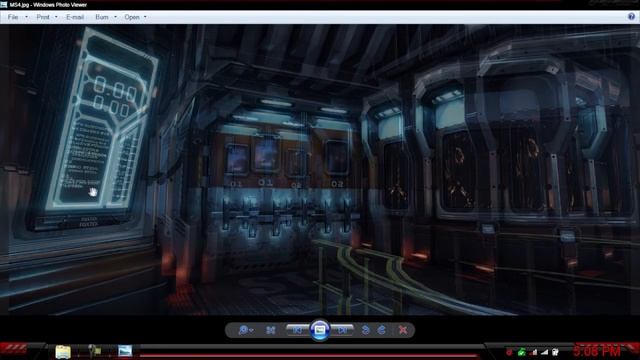The width and height of the screenshot is (640, 360).
Task: Open the Burn menu
Action: click(x=102, y=17)
